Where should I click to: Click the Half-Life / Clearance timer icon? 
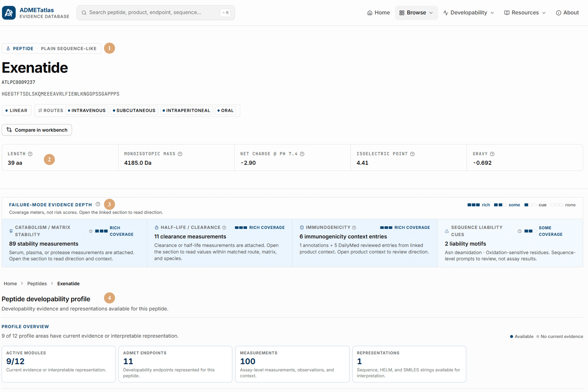pos(157,227)
